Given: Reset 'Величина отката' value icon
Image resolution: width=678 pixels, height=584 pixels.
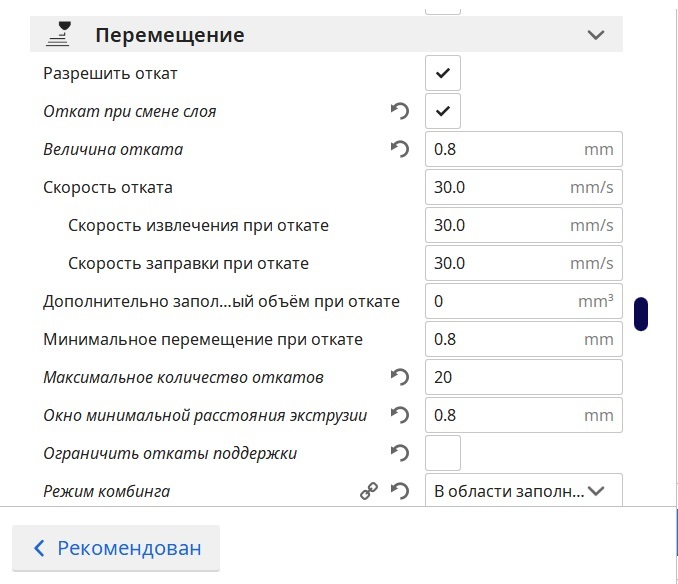Looking at the screenshot, I should (400, 150).
